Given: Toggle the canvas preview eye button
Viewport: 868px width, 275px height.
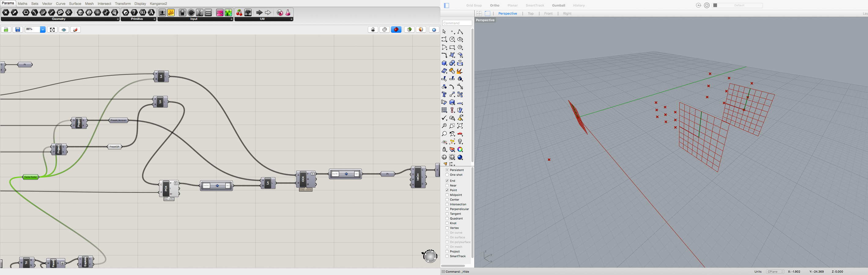Looking at the screenshot, I should click(x=64, y=30).
